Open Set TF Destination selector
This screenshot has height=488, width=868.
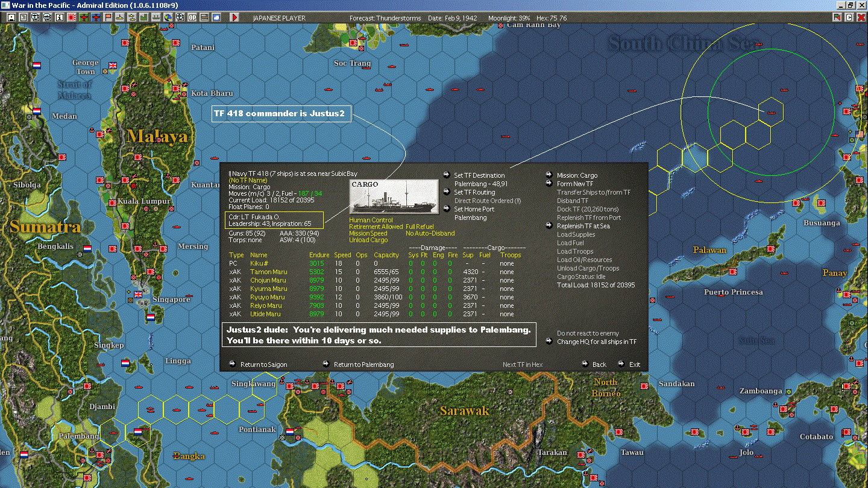click(x=479, y=176)
